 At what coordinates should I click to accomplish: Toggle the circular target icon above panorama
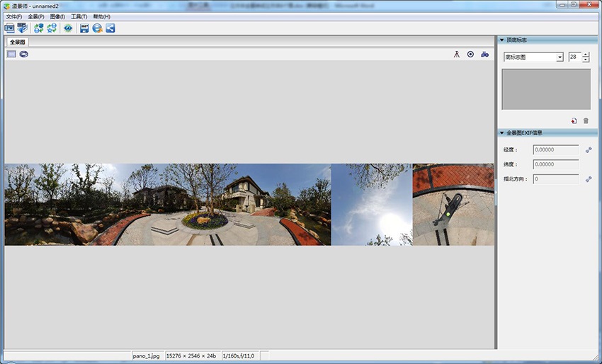[470, 54]
